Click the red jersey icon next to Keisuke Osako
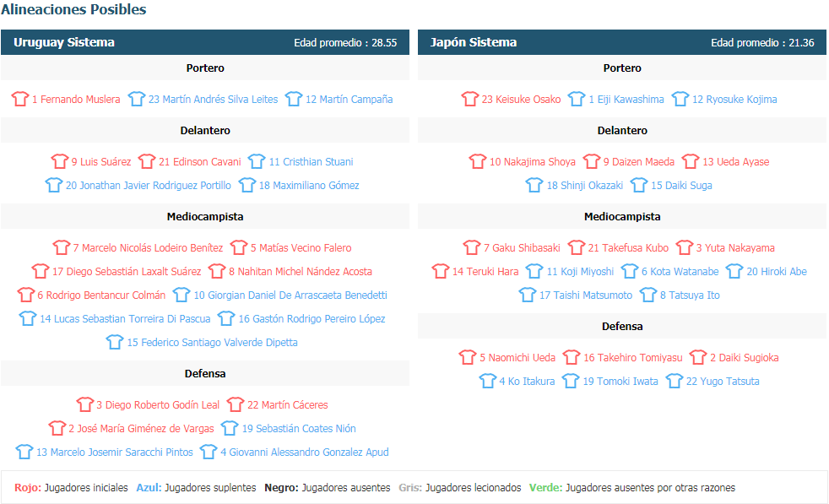The width and height of the screenshot is (829, 504). [469, 99]
